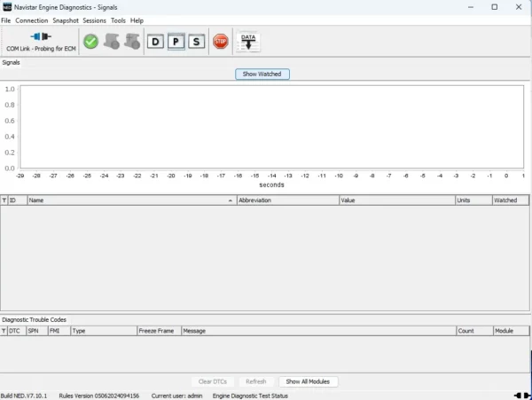
Task: Click the COM Link connection plug icon
Action: coord(41,36)
